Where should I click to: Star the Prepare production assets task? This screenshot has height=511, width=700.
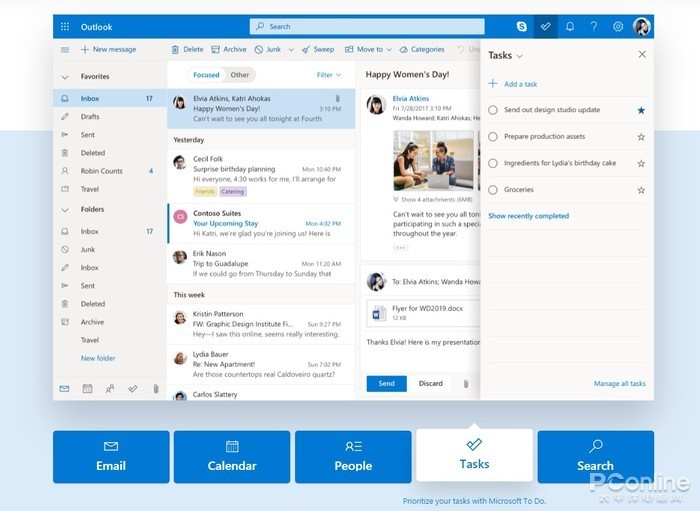point(641,137)
